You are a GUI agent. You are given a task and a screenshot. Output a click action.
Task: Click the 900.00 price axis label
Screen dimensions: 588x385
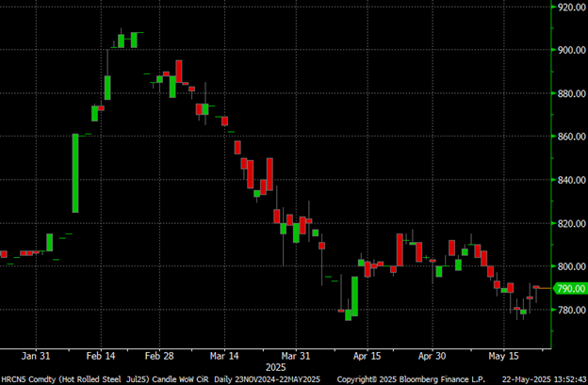click(571, 50)
